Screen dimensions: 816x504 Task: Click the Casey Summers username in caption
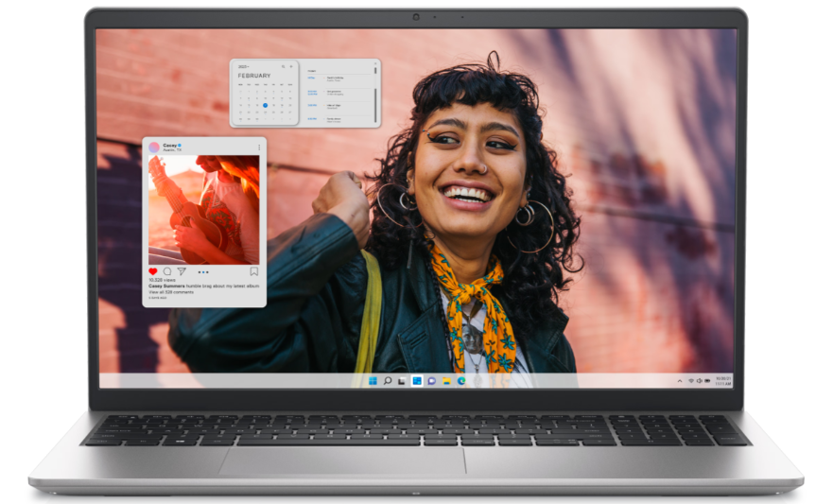point(165,287)
